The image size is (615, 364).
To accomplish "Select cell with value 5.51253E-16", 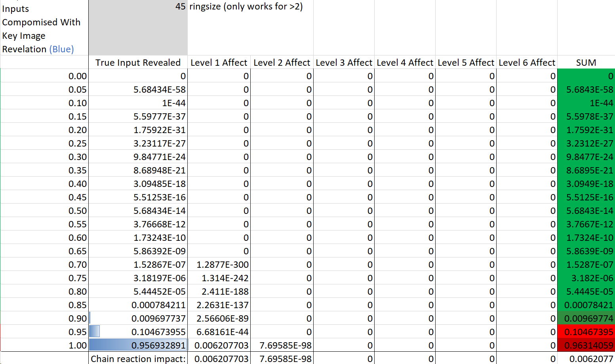I will [138, 197].
